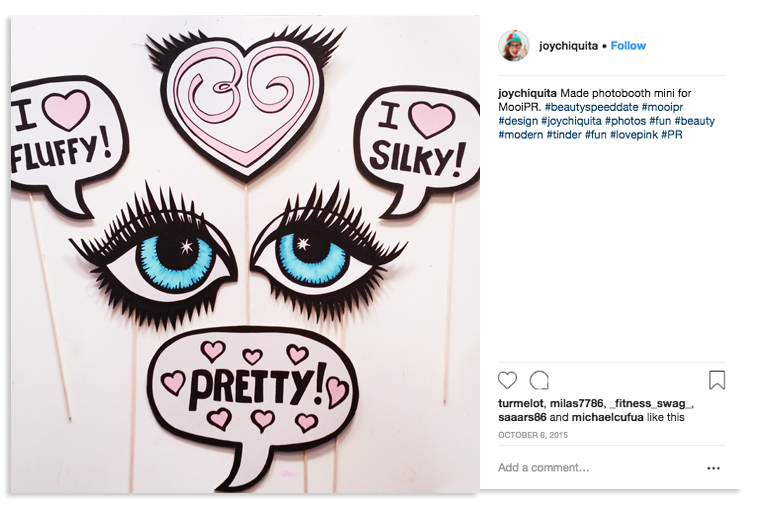The width and height of the screenshot is (768, 510).
Task: Save the post with the bookmark icon
Action: tap(716, 380)
